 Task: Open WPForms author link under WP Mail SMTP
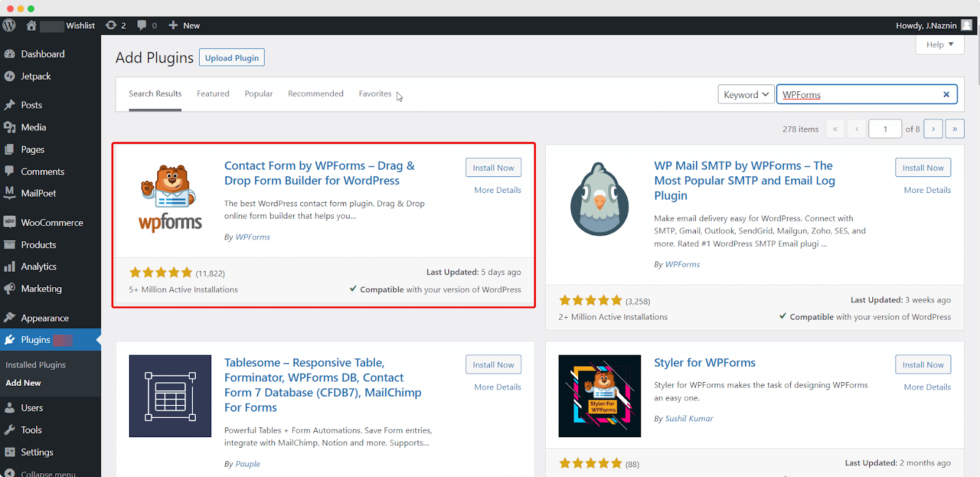point(682,264)
